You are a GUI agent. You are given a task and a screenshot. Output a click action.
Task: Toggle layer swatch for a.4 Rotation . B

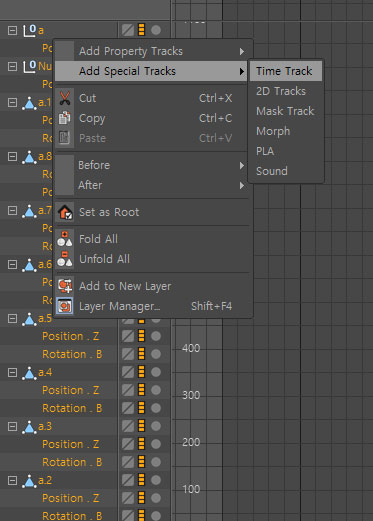coord(128,408)
